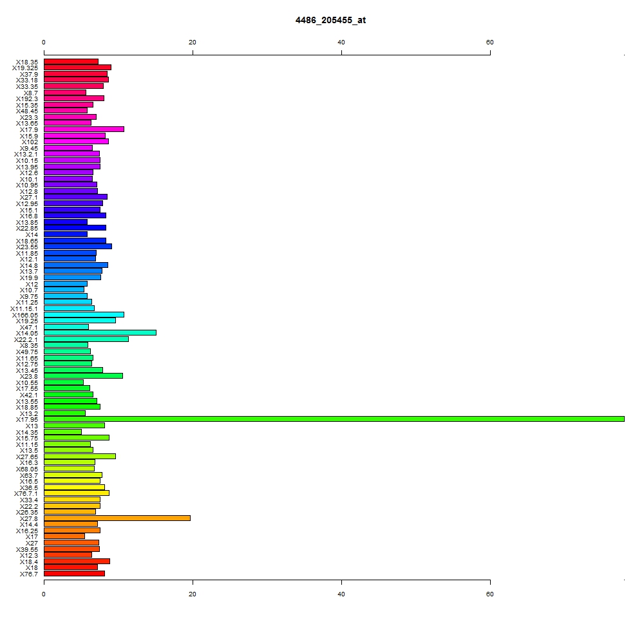Image resolution: width=644 pixels, height=644 pixels.
Task: Click the 40 tick on top axis
Action: (x=341, y=43)
